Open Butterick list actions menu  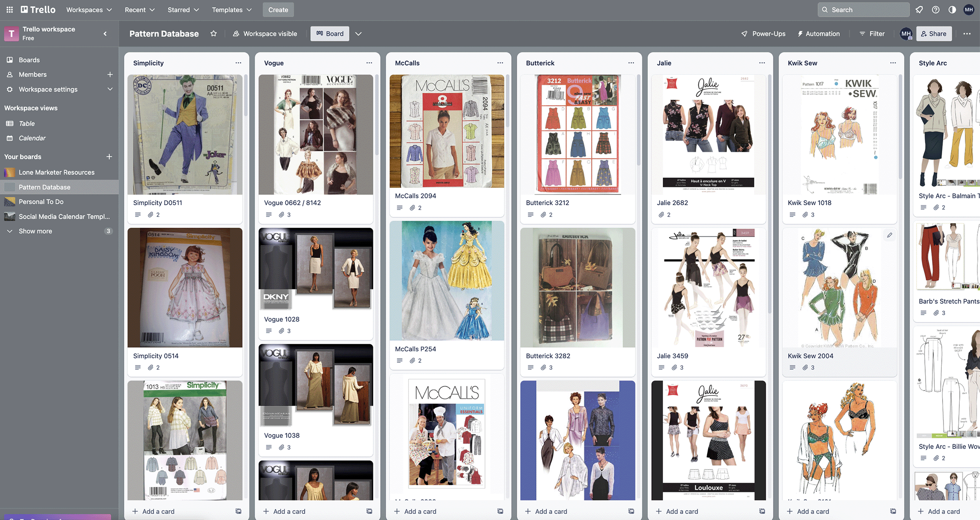631,63
